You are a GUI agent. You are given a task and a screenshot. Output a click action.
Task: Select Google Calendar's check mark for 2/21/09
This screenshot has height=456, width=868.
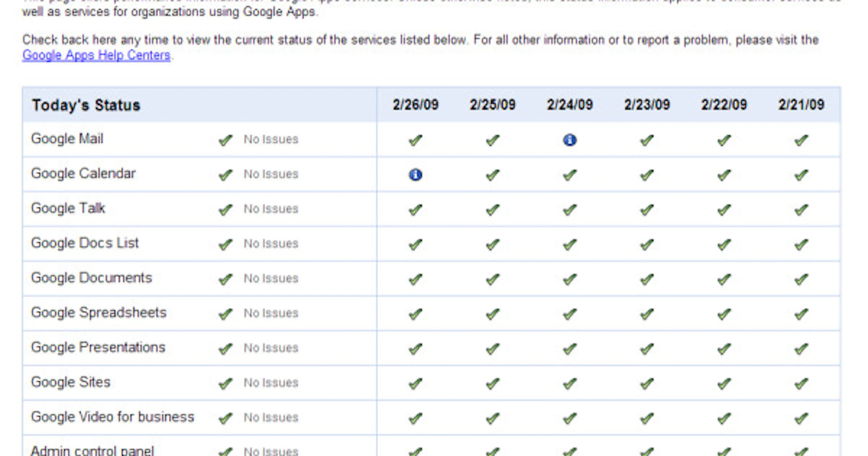pyautogui.click(x=801, y=174)
